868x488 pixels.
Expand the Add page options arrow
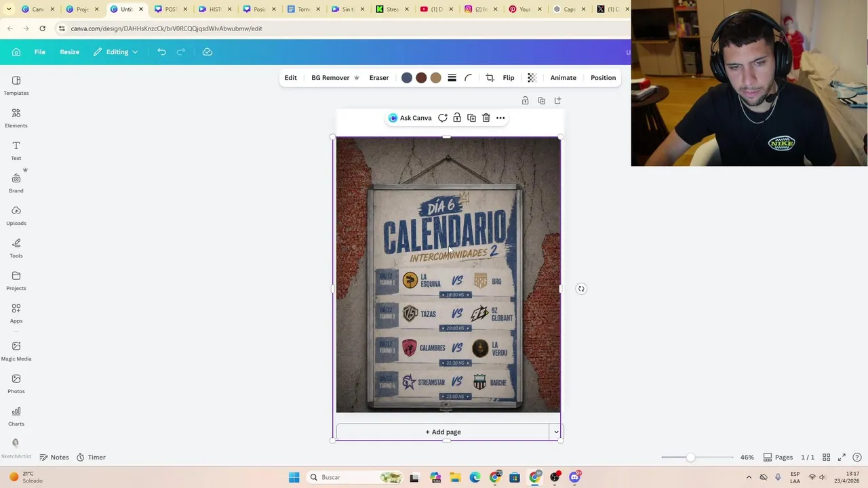point(556,432)
